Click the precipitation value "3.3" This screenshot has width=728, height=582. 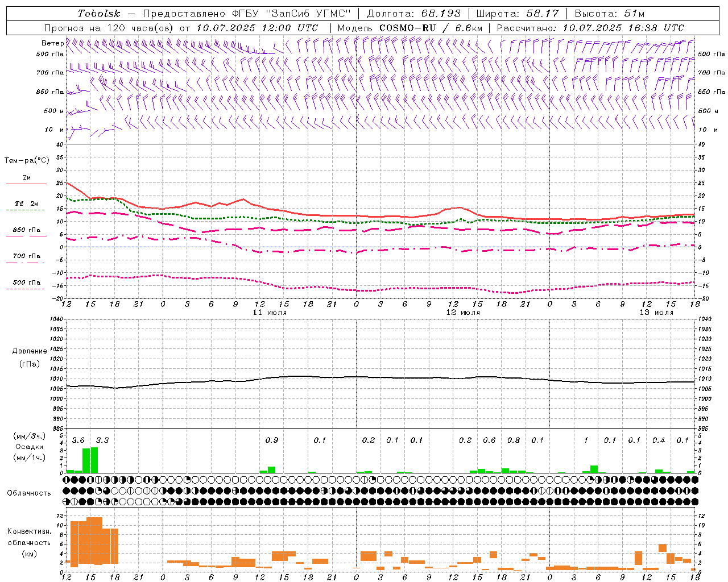(102, 440)
